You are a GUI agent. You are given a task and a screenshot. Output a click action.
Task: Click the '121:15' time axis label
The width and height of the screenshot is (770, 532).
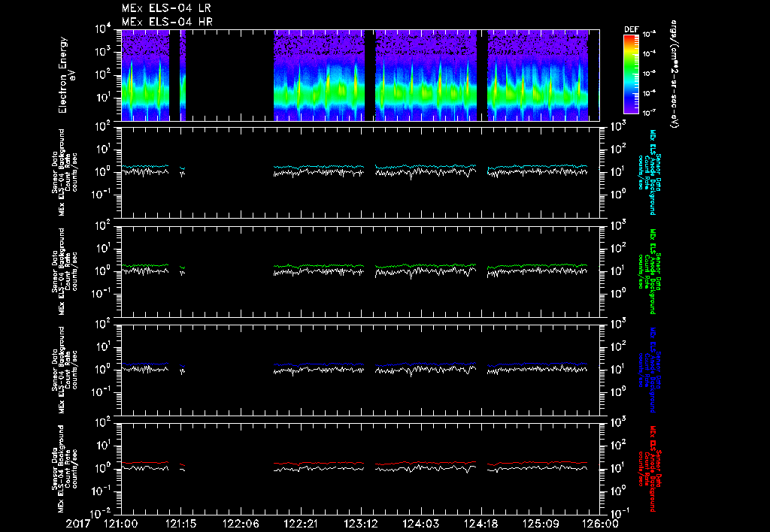(x=180, y=524)
